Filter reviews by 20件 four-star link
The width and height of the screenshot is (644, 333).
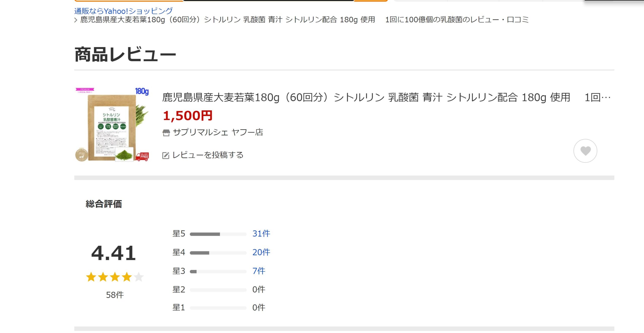[x=261, y=252]
